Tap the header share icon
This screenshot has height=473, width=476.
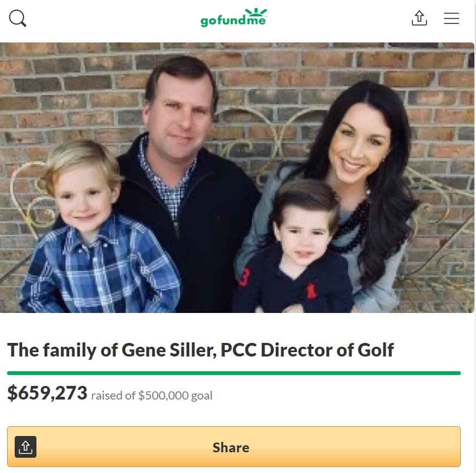click(x=419, y=19)
